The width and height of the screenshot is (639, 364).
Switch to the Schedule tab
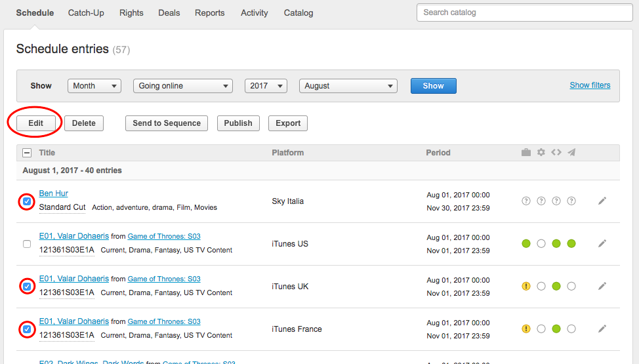coord(35,12)
